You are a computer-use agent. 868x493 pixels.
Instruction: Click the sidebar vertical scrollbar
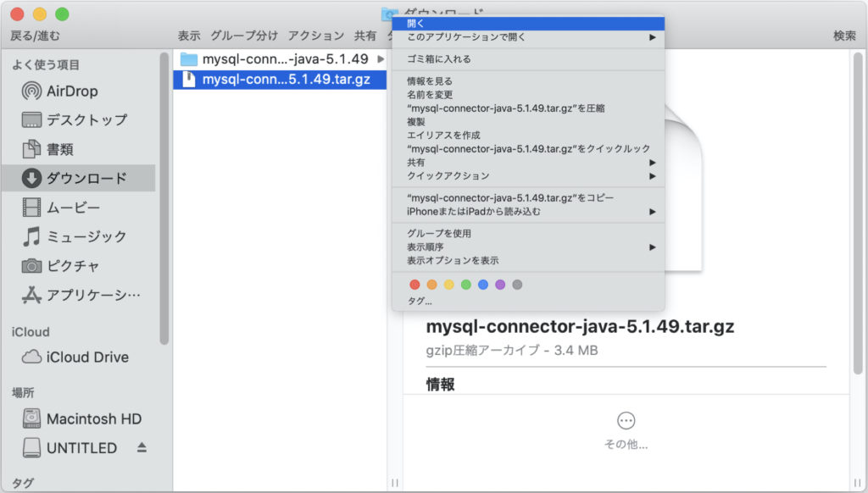(164, 198)
